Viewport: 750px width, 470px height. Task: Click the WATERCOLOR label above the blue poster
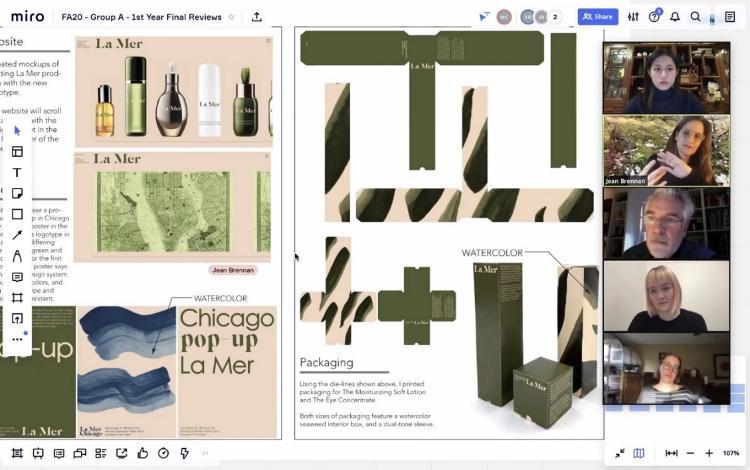tap(221, 298)
